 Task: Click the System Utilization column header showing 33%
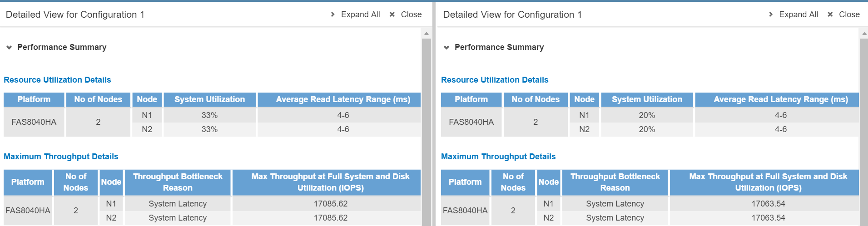point(209,99)
